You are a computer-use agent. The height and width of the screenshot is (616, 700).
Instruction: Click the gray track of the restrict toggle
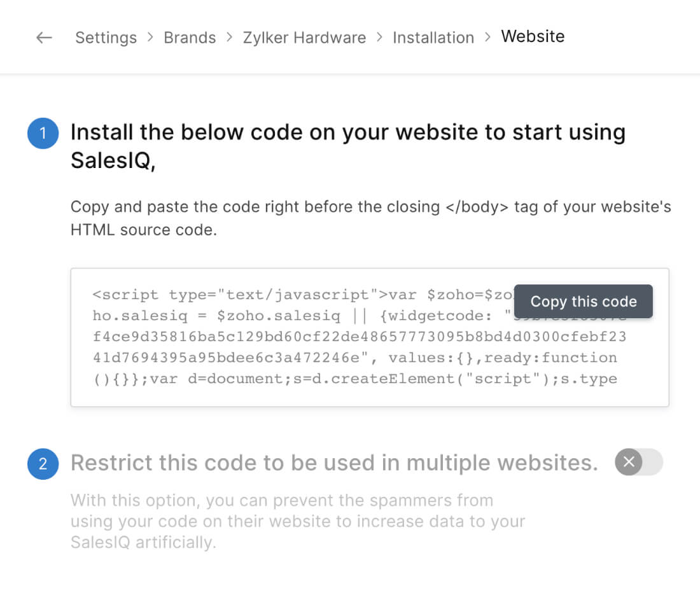[648, 463]
